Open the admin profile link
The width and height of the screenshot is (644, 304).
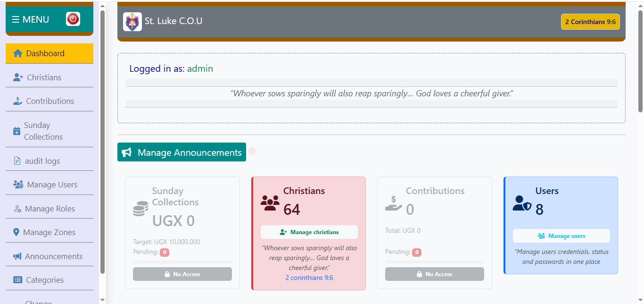200,68
